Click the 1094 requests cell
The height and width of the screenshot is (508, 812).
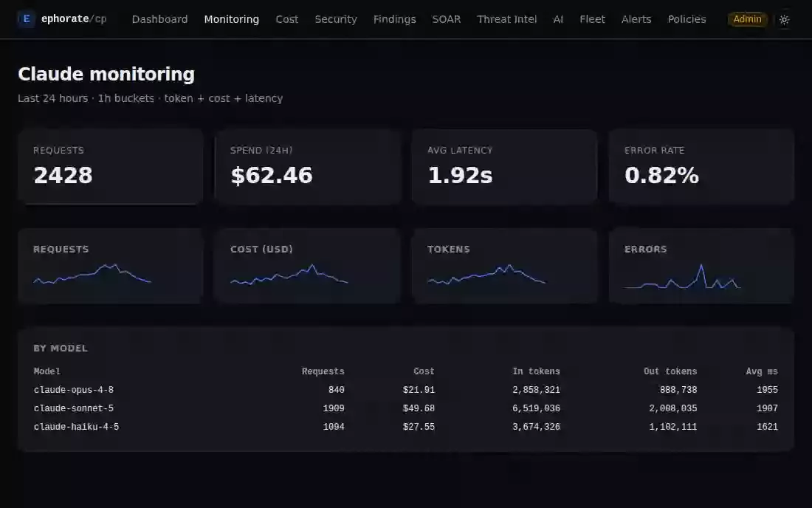pos(334,428)
